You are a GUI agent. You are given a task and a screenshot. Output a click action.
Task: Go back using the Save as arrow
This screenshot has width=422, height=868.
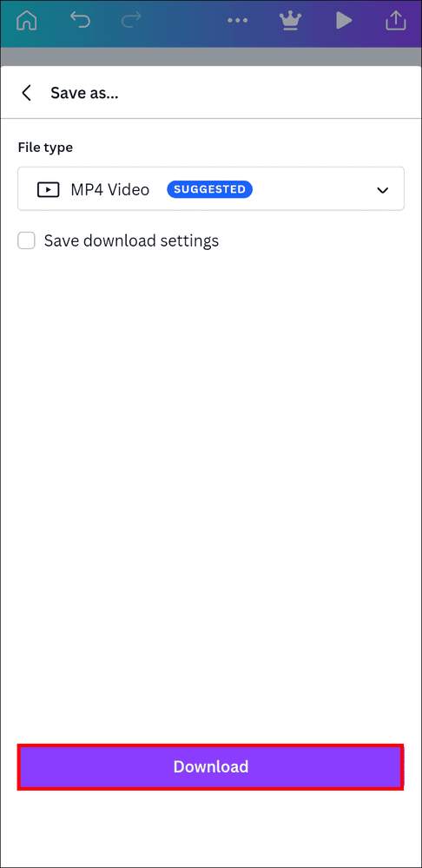pyautogui.click(x=26, y=93)
